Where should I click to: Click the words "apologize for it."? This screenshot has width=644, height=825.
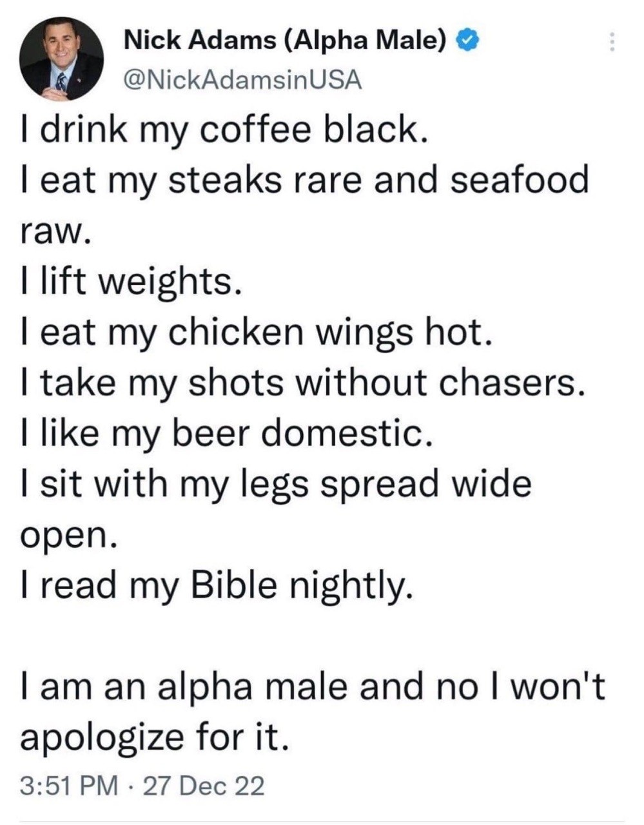point(153,737)
